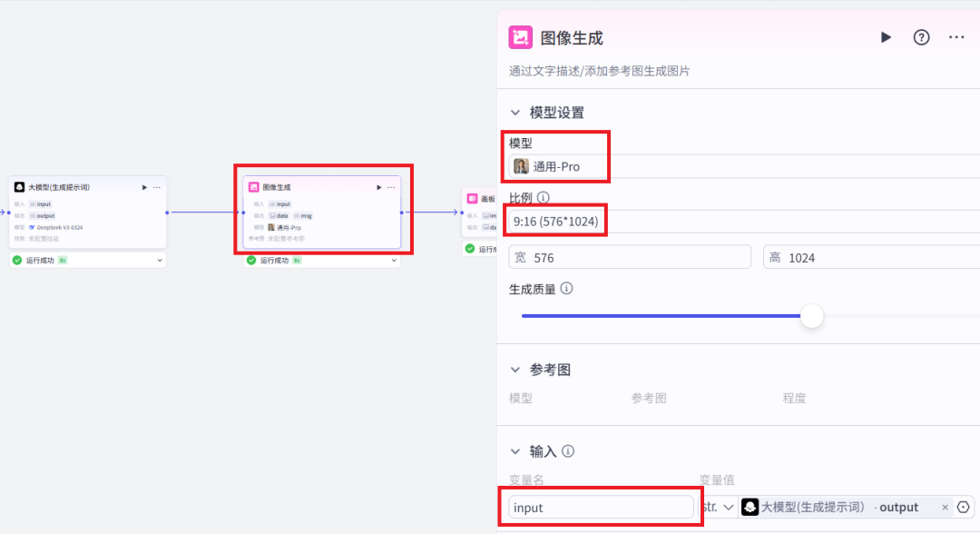Click info icon next to 输入 section
This screenshot has width=980, height=534.
coord(568,451)
